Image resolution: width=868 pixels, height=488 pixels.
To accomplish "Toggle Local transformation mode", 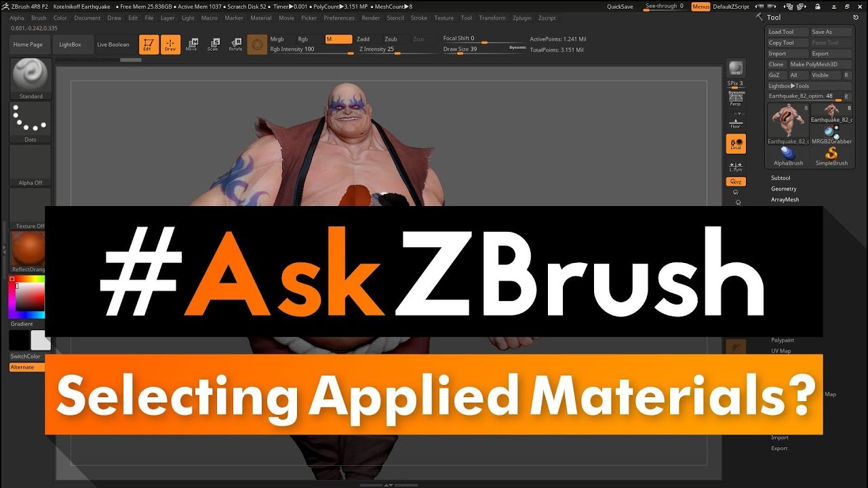I will pos(736,144).
